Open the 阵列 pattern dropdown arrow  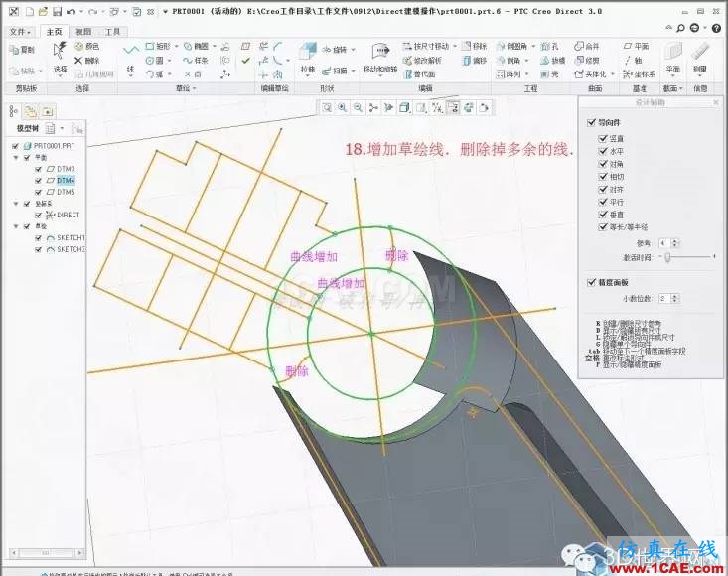(x=527, y=74)
